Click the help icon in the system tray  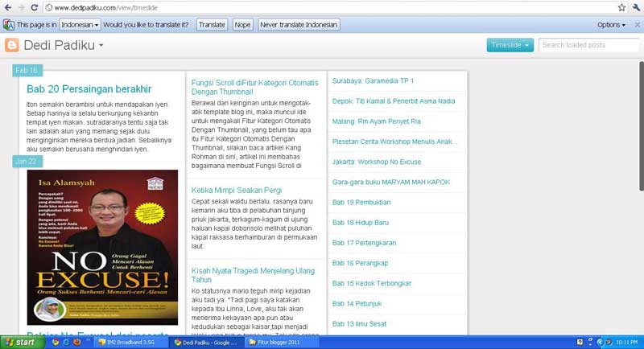coord(580,342)
